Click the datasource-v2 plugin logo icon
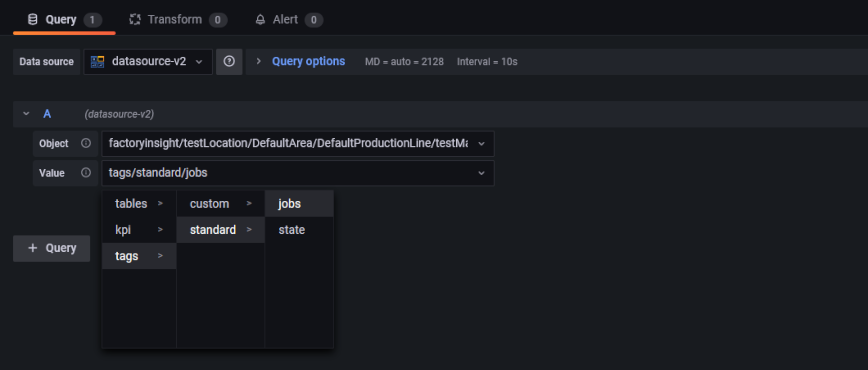 point(98,62)
